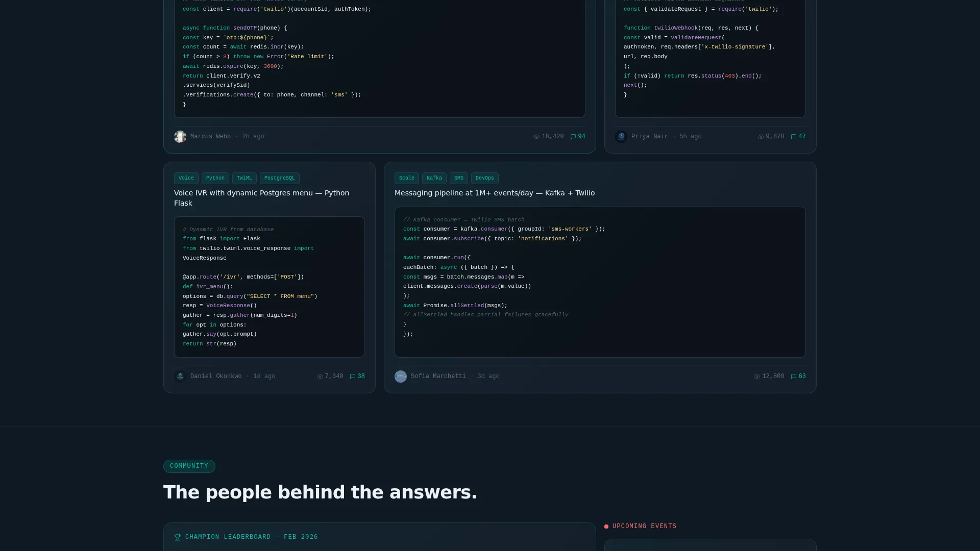This screenshot has height=551, width=980.
Task: Open author profile Priya Nair
Action: tap(650, 137)
